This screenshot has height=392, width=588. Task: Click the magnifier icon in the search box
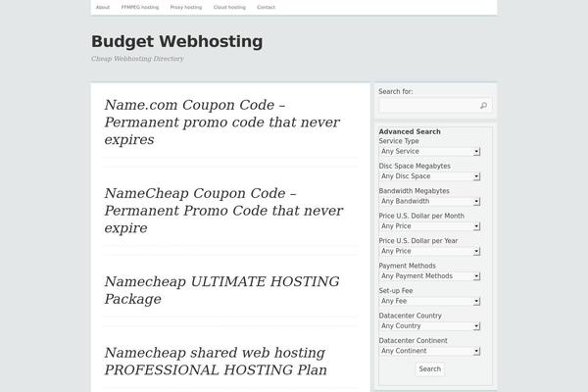[x=484, y=106]
